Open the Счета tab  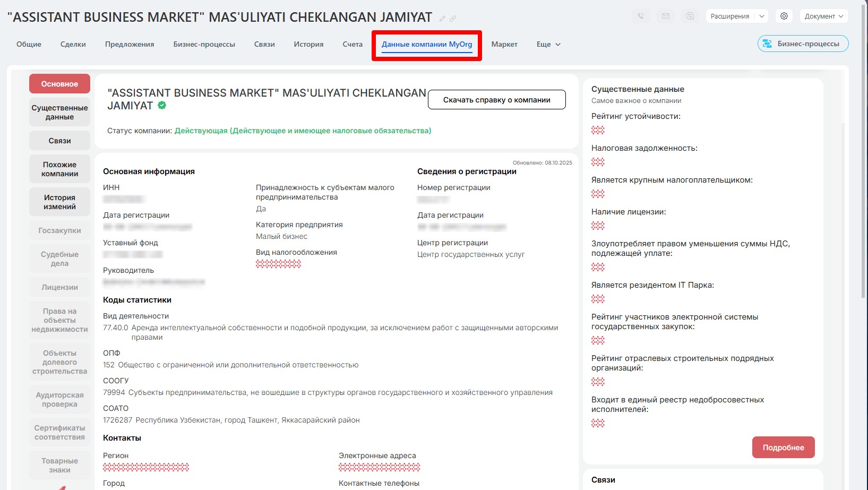click(353, 44)
